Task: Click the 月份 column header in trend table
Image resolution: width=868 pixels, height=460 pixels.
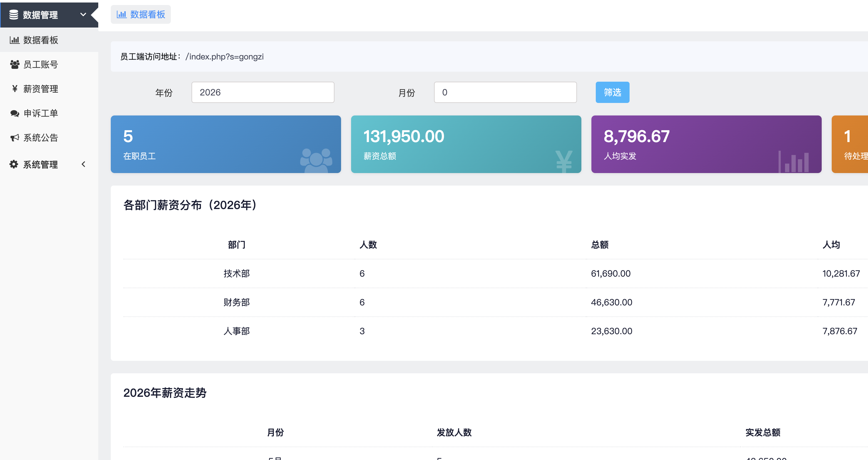Action: (x=275, y=432)
